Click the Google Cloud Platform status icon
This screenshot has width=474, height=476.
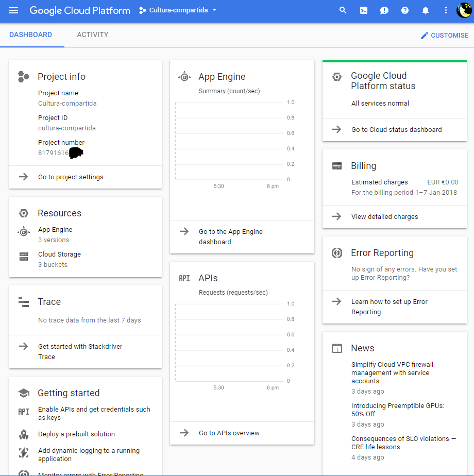337,77
